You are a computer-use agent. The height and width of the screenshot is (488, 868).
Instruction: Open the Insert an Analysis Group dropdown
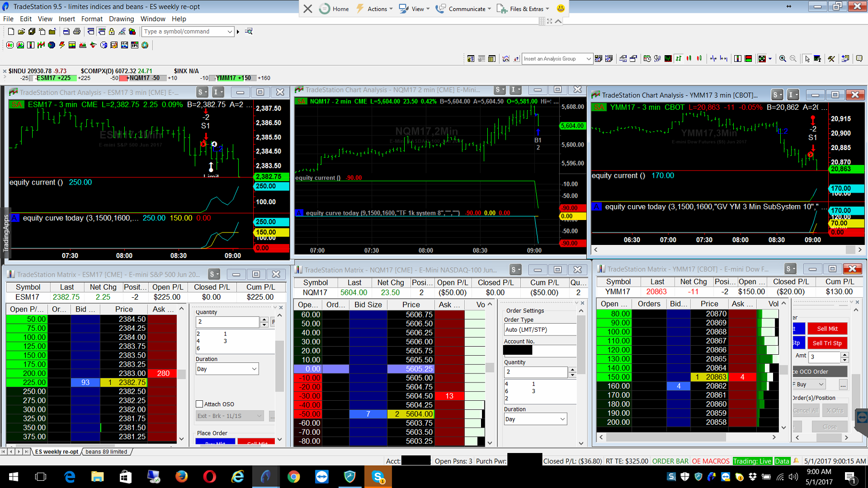557,58
